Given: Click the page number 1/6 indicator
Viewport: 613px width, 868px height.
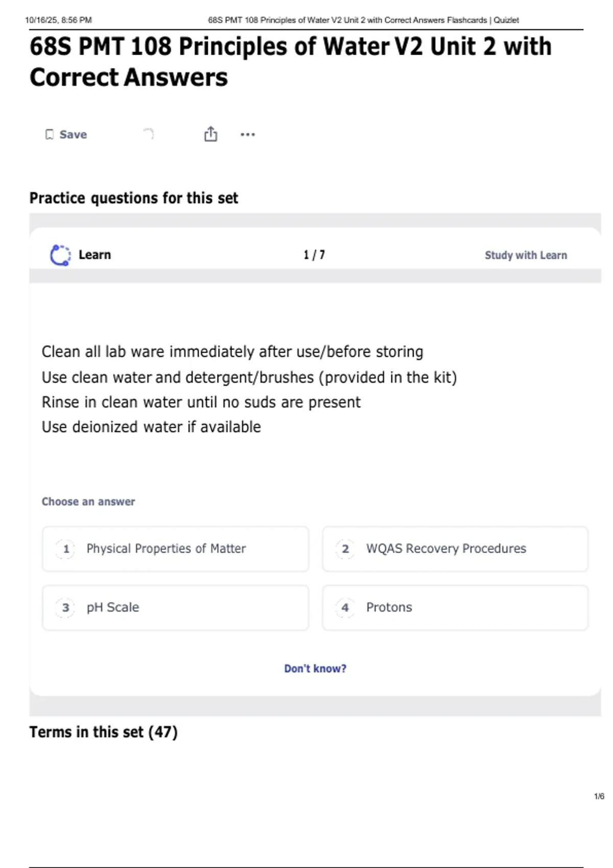Looking at the screenshot, I should tap(599, 796).
